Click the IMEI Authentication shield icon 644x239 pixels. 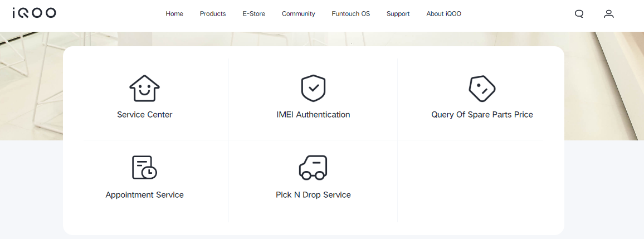click(313, 88)
